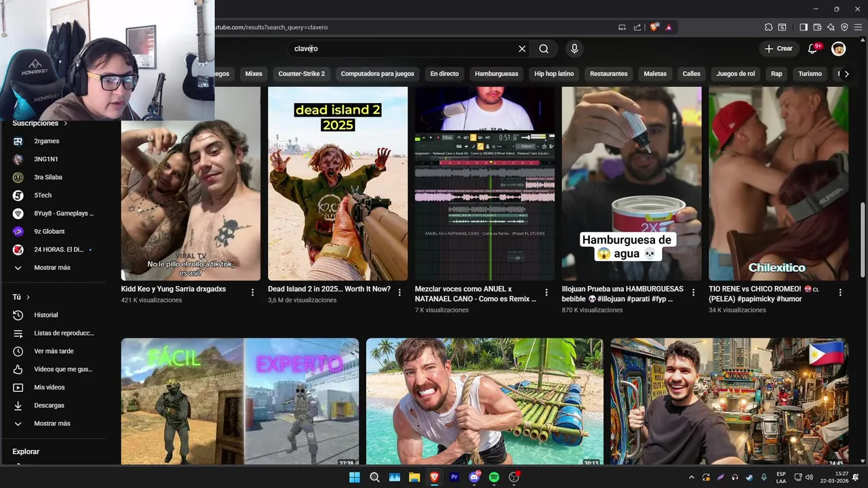The height and width of the screenshot is (488, 868).
Task: Click the install app icon in address bar
Action: point(623,27)
